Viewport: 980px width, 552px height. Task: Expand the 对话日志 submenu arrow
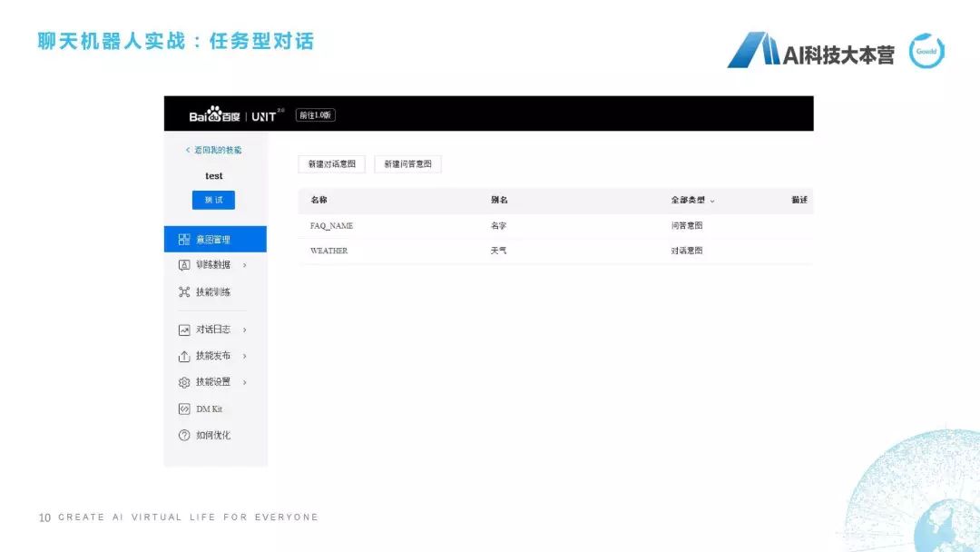click(x=244, y=330)
